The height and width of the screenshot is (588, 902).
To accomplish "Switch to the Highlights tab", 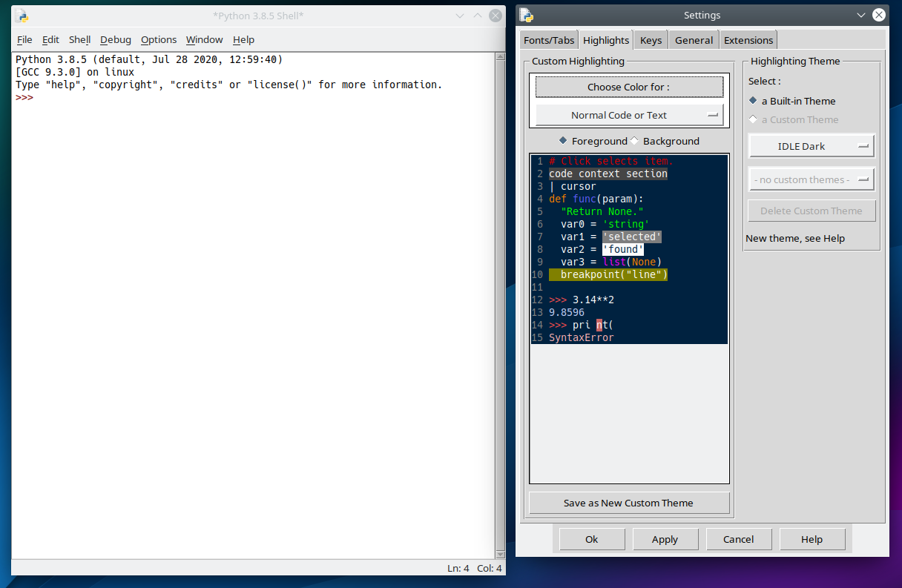I will coord(606,40).
